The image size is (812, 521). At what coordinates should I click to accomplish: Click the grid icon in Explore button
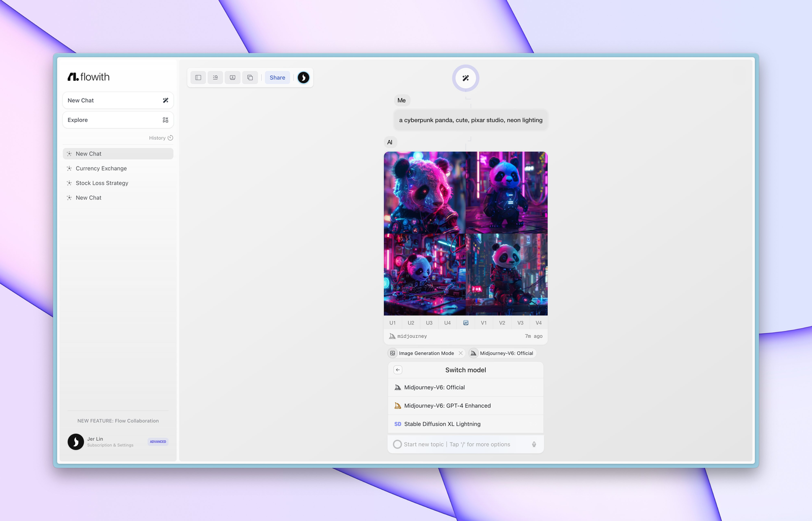[x=165, y=120]
